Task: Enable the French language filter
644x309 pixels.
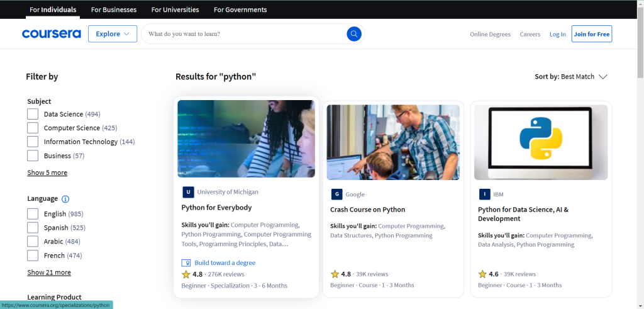Action: tap(33, 255)
